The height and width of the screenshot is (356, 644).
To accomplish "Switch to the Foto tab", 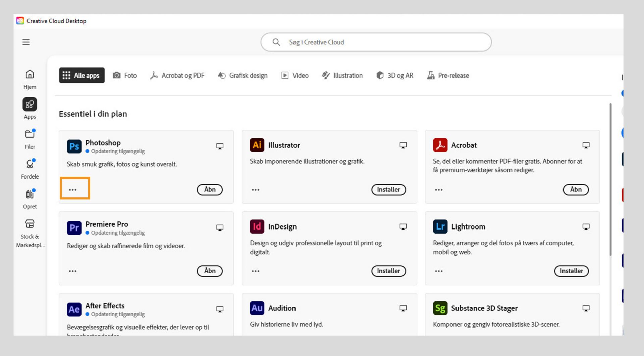I will click(125, 75).
